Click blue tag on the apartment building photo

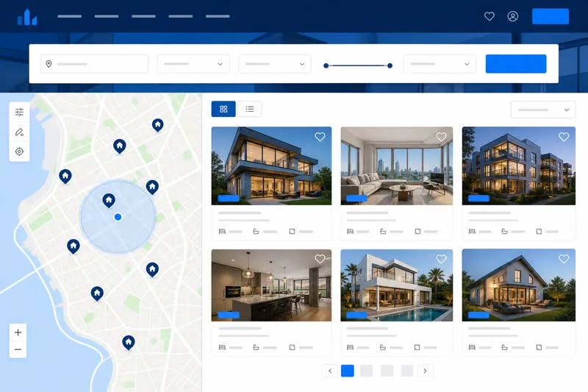(x=478, y=199)
